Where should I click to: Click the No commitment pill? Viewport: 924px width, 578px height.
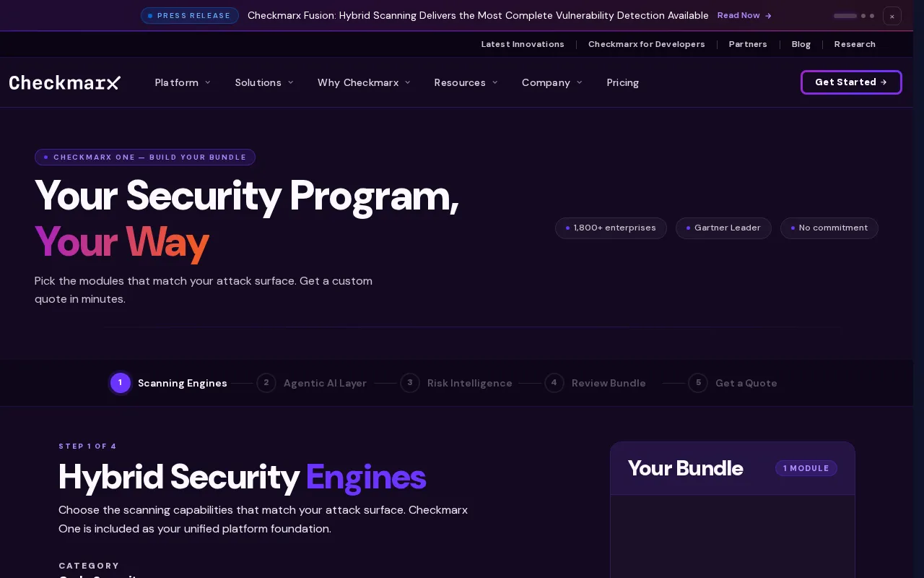[x=829, y=228]
